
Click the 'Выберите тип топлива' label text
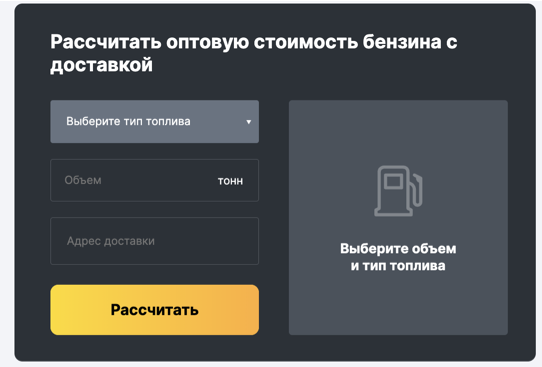(x=128, y=122)
